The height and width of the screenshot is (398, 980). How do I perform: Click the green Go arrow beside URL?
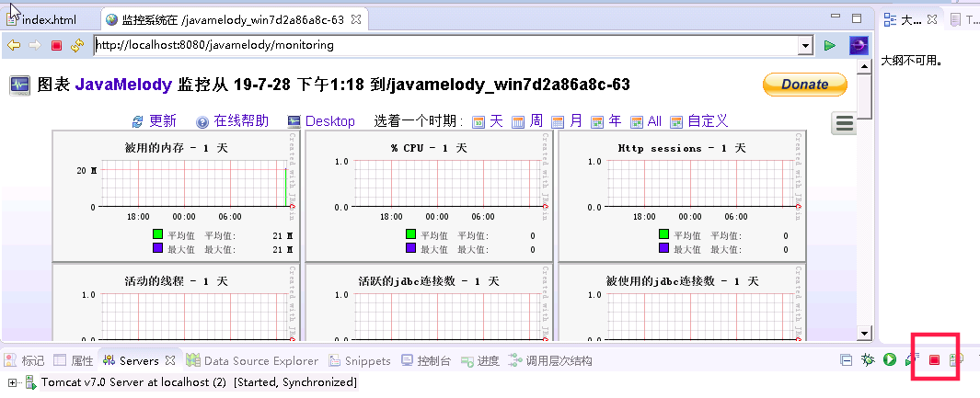(829, 46)
